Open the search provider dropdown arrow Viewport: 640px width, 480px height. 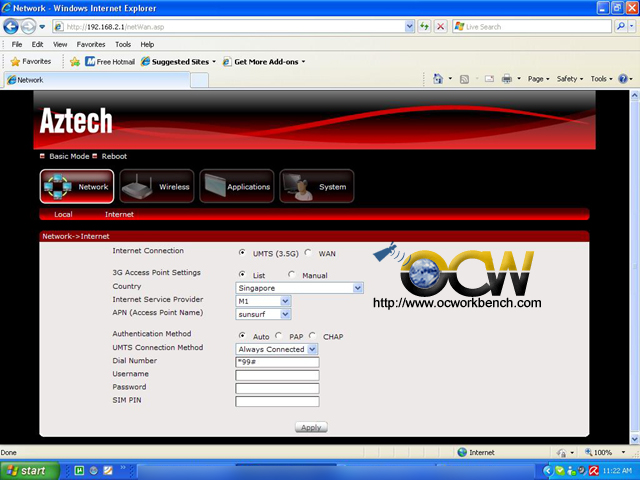point(632,27)
